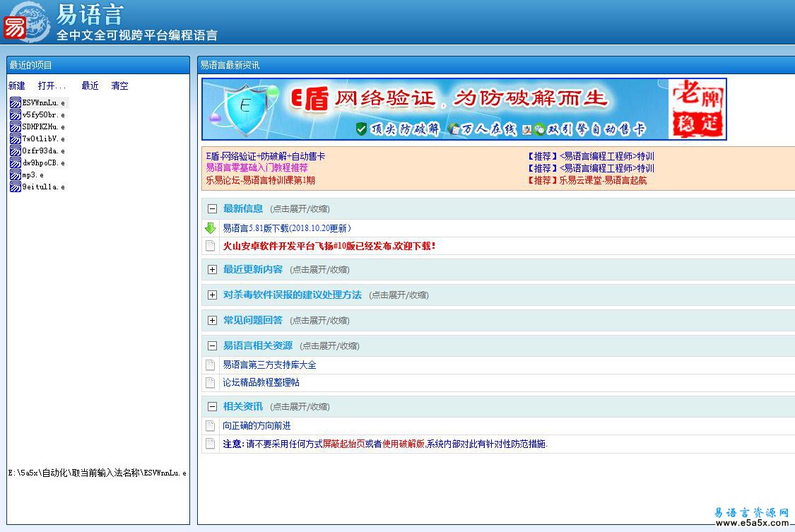Viewport: 795px width, 532px height.
Task: Collapse the 易语言相关资源 section
Action: pos(213,345)
